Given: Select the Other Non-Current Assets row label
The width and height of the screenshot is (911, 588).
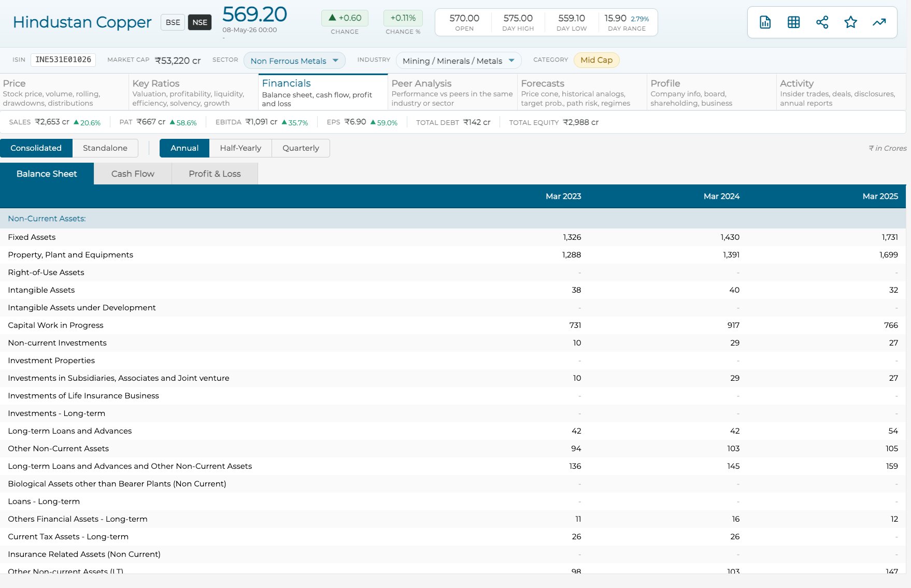Looking at the screenshot, I should pyautogui.click(x=59, y=449).
